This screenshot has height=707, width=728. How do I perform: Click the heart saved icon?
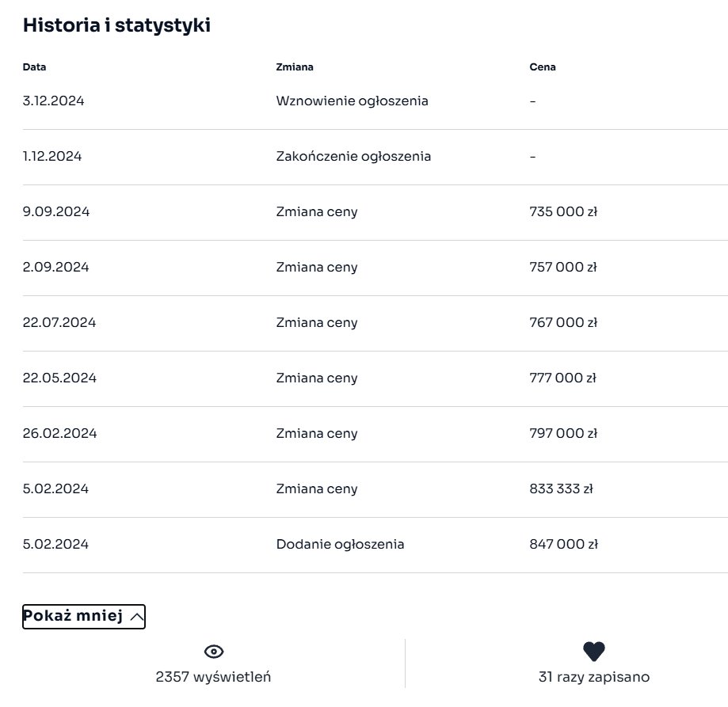594,652
